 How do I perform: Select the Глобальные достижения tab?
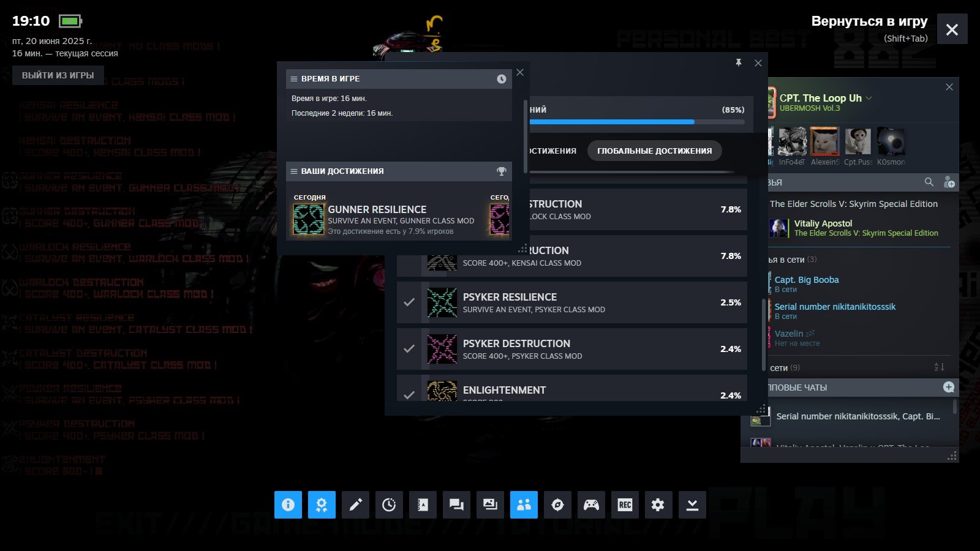[654, 151]
